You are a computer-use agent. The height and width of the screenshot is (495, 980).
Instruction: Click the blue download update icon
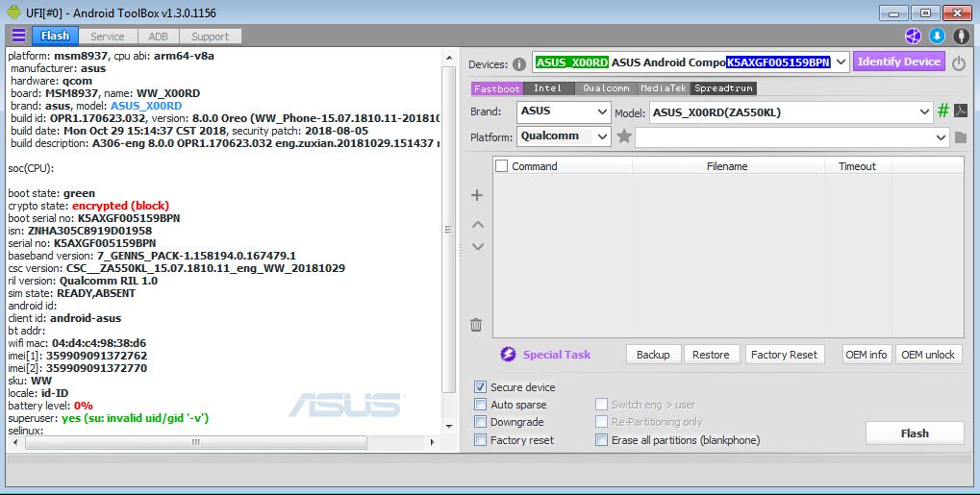tap(937, 37)
